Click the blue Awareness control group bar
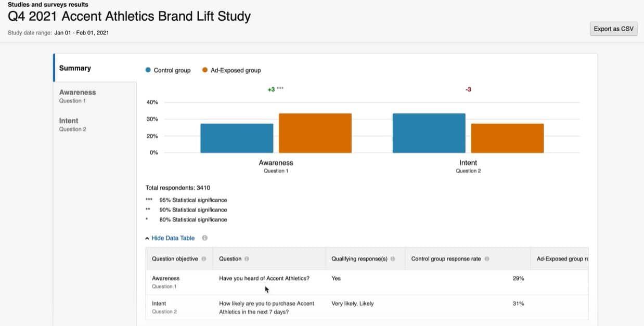 [x=237, y=138]
